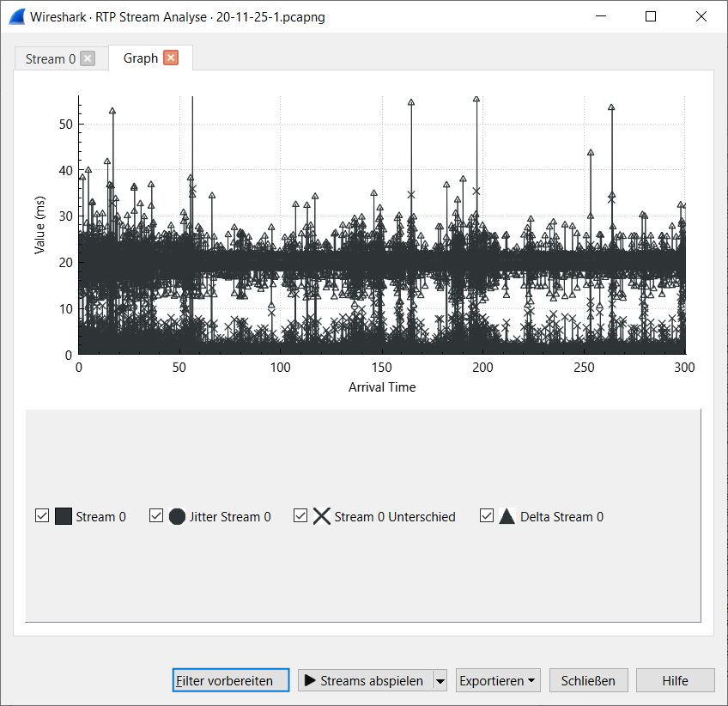Uncheck the Stream 0 checkbox
This screenshot has width=728, height=706.
pyautogui.click(x=42, y=515)
